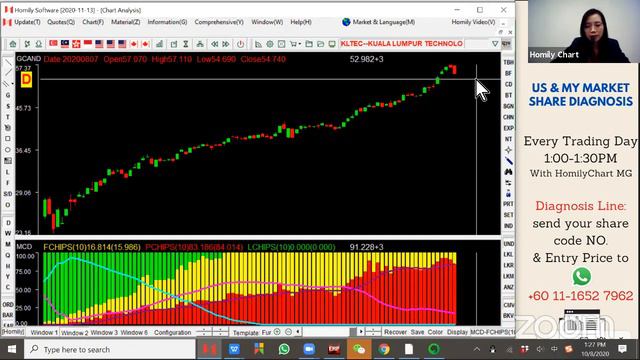Click the PRT print button in right sidebar
Screen dimensions: 640x360
509,204
